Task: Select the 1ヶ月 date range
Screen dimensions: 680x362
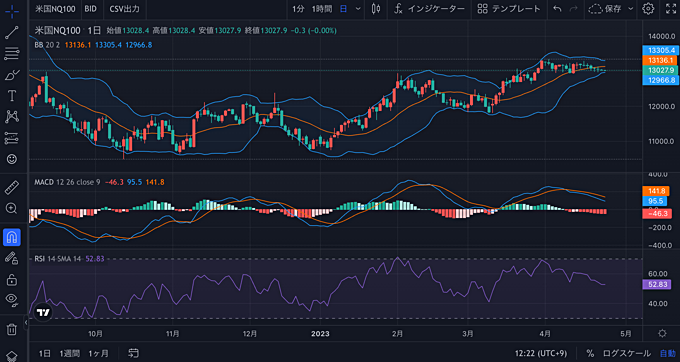Action: (98, 353)
